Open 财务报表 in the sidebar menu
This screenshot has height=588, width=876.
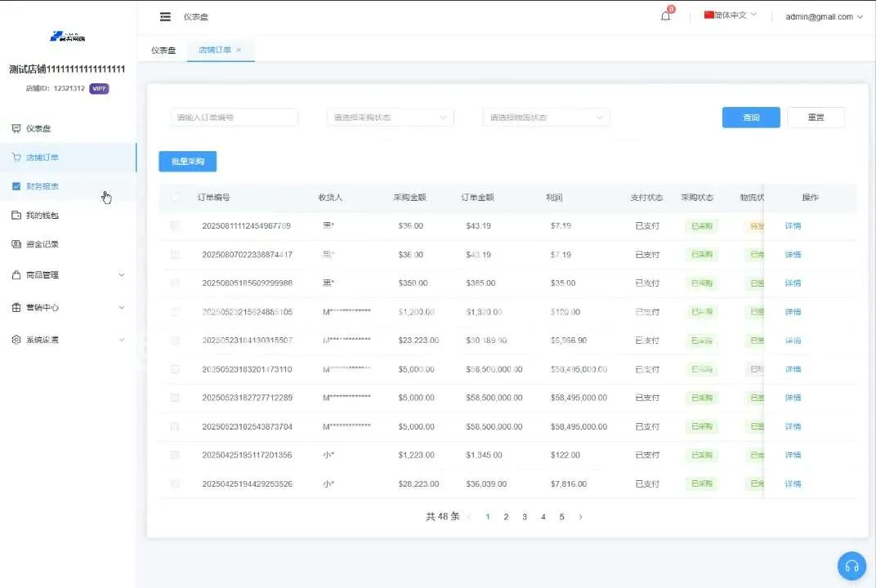point(42,186)
